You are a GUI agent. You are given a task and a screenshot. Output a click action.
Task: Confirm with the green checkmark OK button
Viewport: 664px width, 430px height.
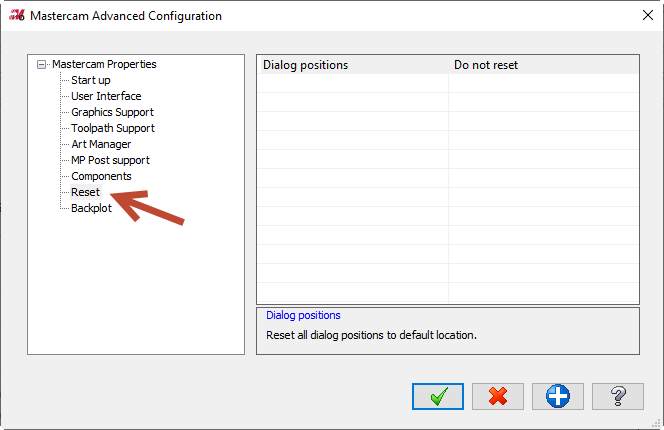coord(438,397)
